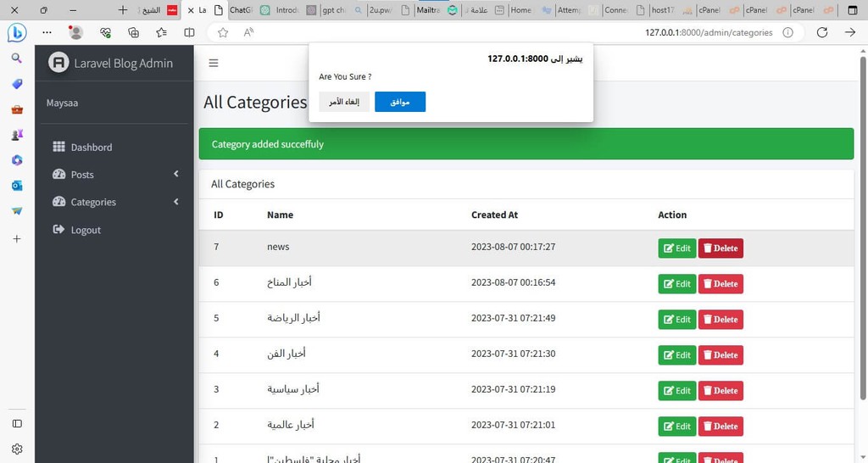Add page to favorites star icon

click(223, 33)
